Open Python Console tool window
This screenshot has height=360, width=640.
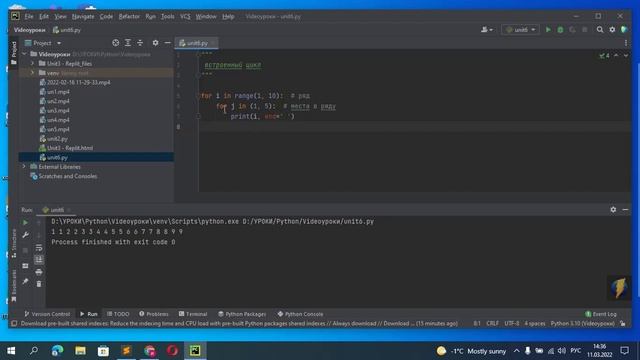coord(300,314)
